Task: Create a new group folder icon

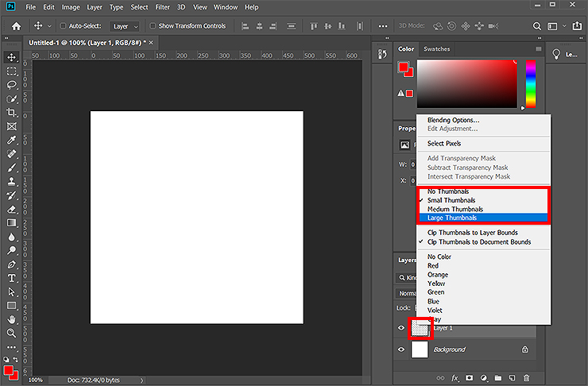Action: [x=498, y=378]
